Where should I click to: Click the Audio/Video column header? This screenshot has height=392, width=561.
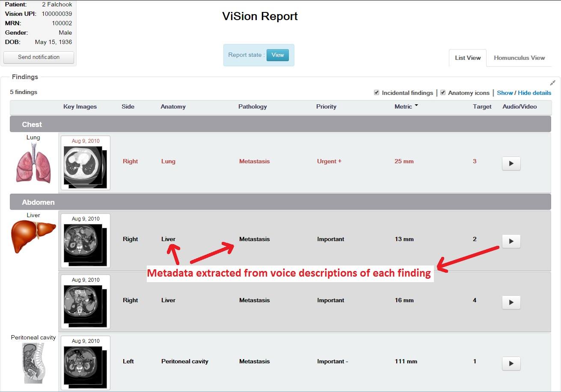(519, 106)
